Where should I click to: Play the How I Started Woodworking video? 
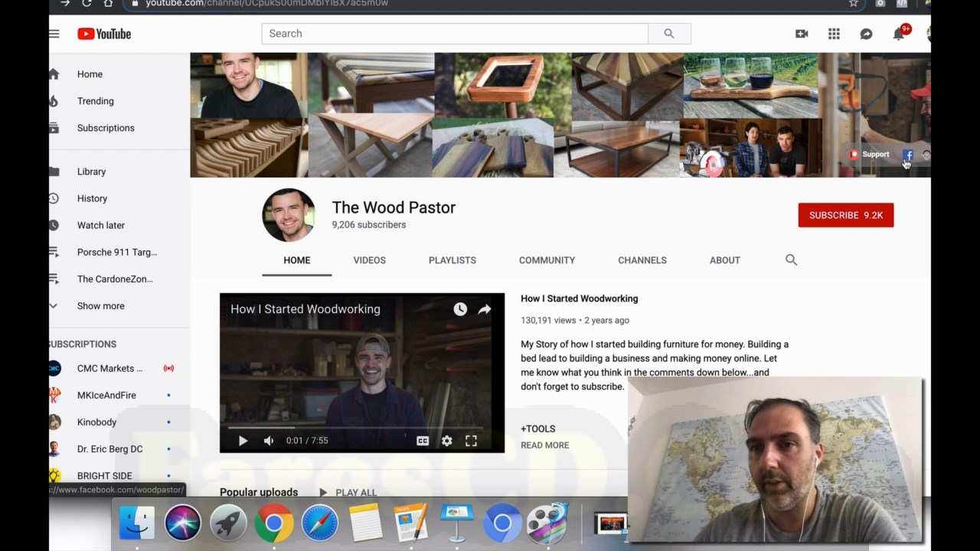tap(243, 441)
